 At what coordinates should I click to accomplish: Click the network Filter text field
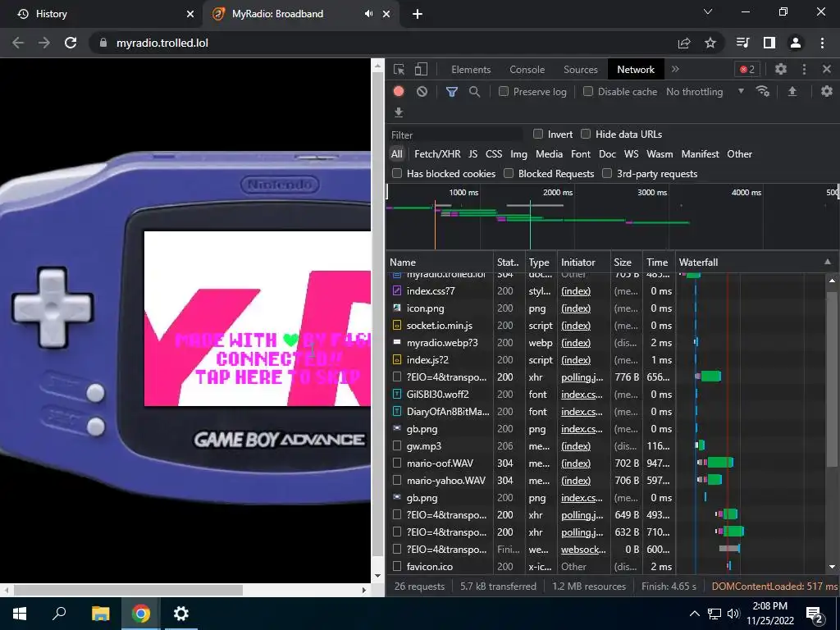pos(455,135)
